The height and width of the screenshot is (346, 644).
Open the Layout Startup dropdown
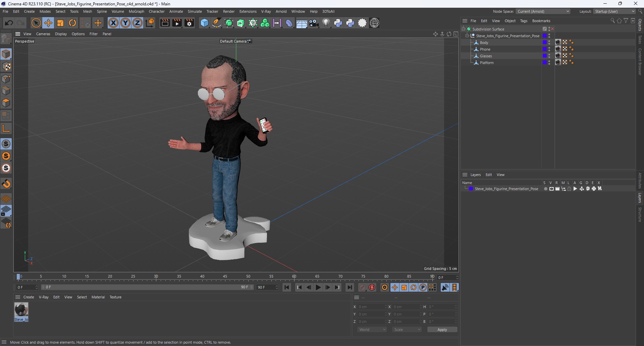tap(614, 11)
